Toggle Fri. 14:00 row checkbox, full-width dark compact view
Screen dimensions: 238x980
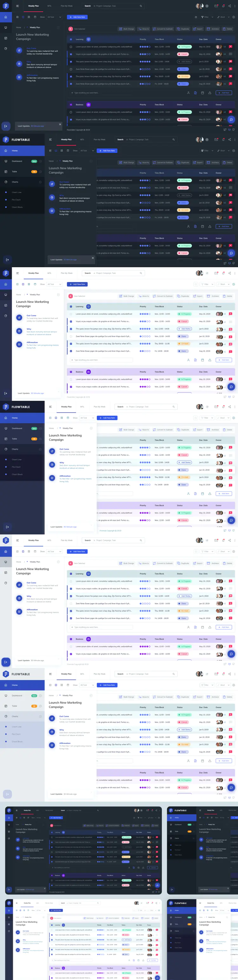[71, 84]
